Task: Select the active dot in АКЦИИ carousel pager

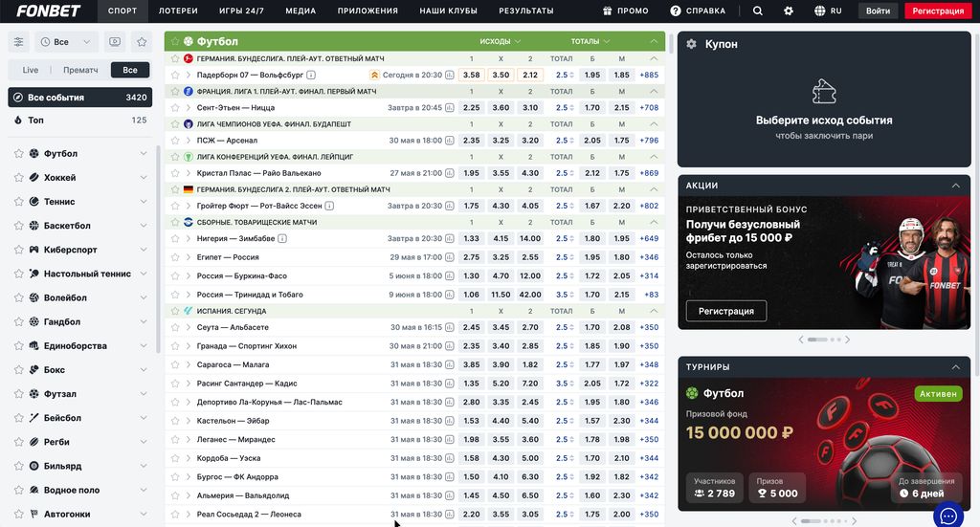Action: [x=817, y=340]
